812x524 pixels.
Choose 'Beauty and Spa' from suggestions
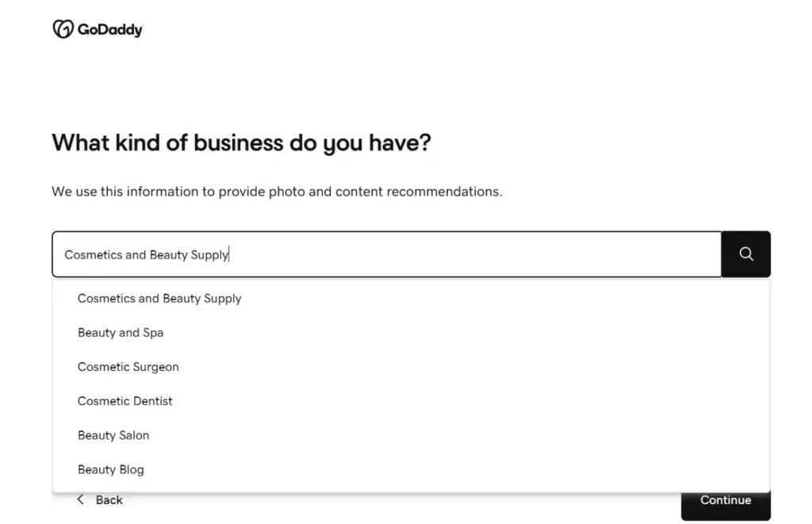coord(120,332)
